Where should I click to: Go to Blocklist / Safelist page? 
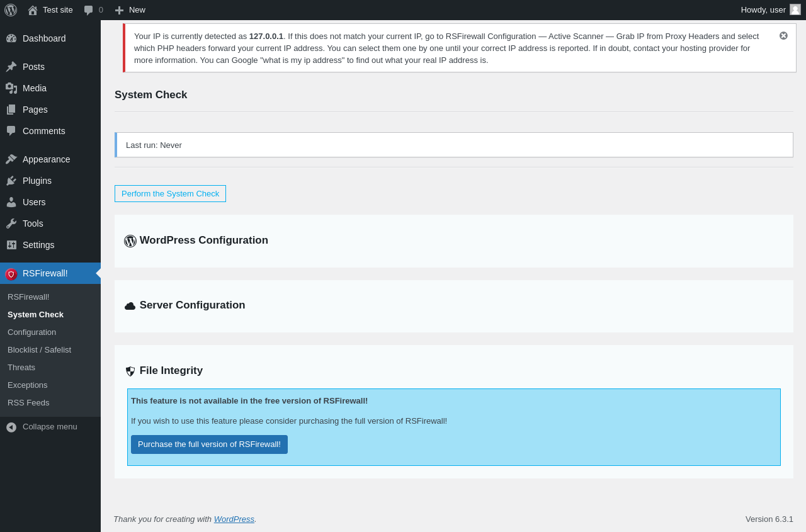click(39, 349)
